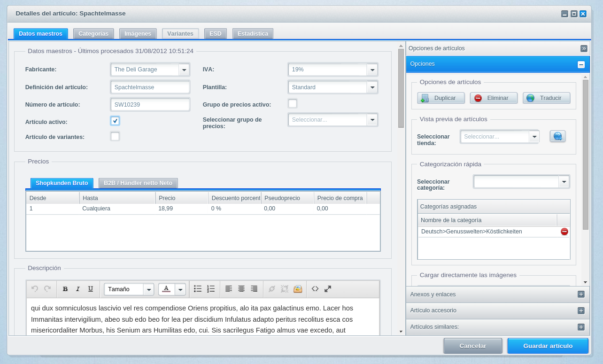Viewport: 603px width, 364px height.
Task: Click Número de artículo input field
Action: pyautogui.click(x=150, y=105)
